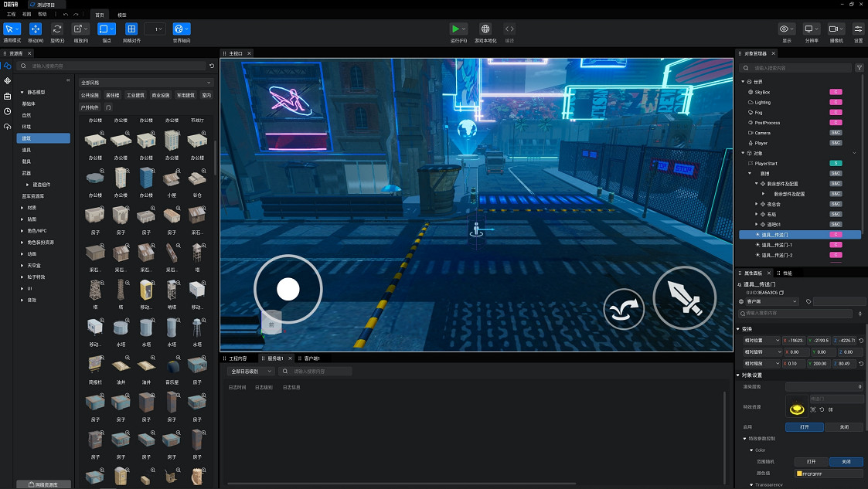Switch to the 模型 ribbon tab
This screenshot has height=489, width=868.
click(123, 15)
